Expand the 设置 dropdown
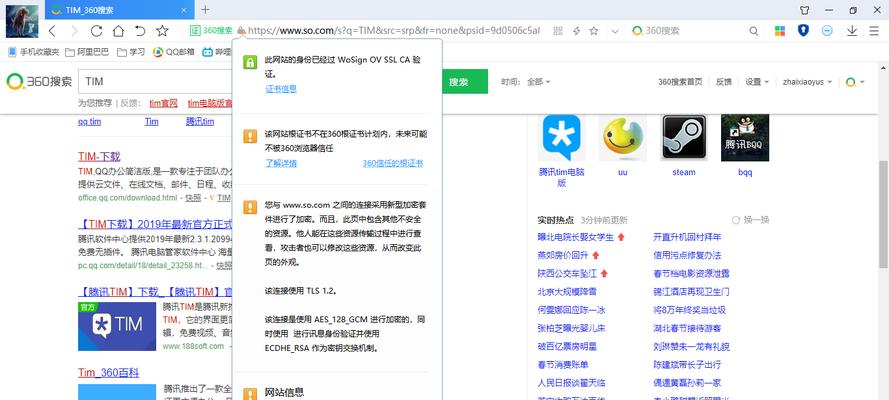The width and height of the screenshot is (889, 400). [x=757, y=82]
